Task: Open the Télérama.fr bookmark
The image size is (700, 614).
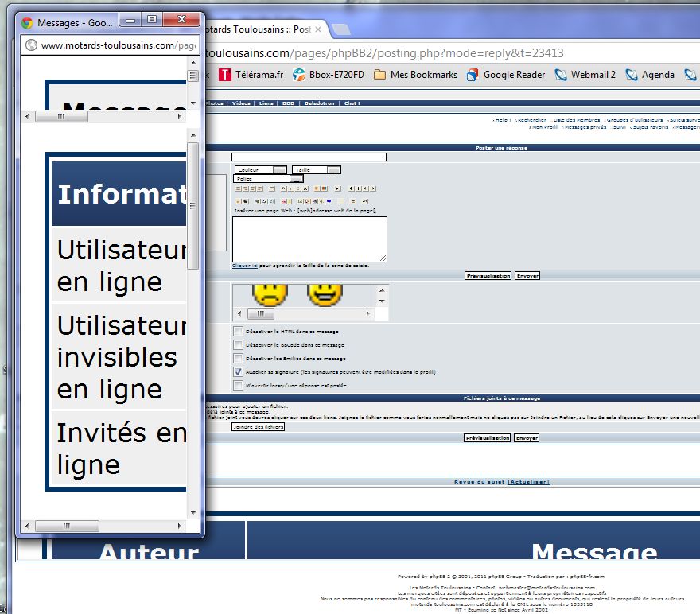Action: [251, 75]
